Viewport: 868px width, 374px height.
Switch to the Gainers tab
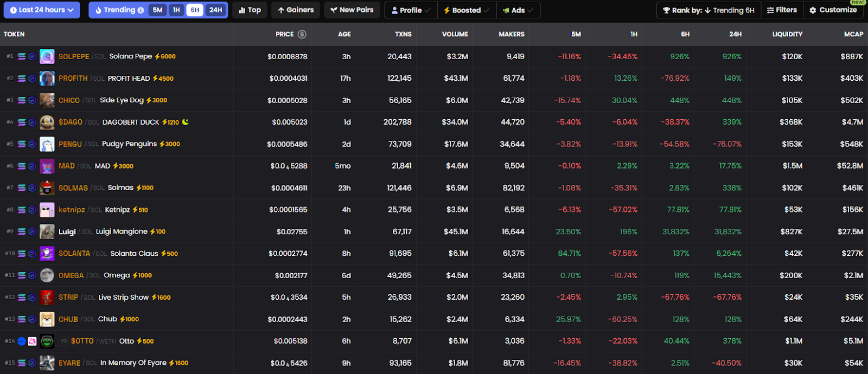coord(296,10)
